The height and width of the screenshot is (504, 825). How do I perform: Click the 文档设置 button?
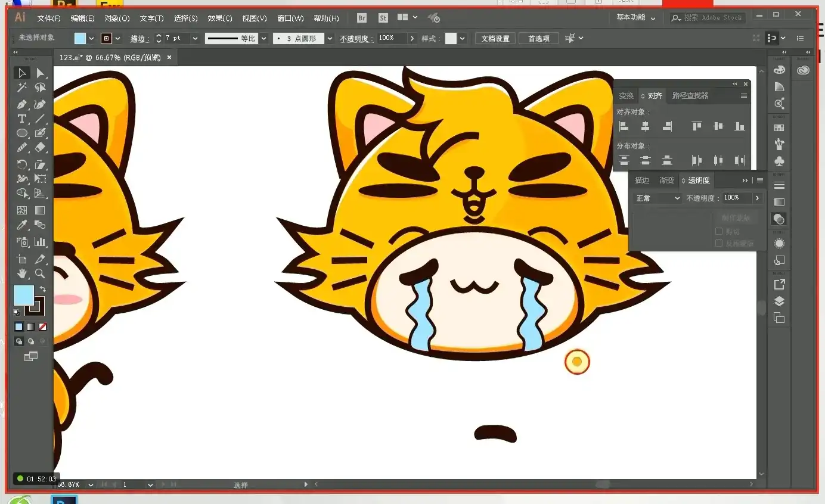495,38
